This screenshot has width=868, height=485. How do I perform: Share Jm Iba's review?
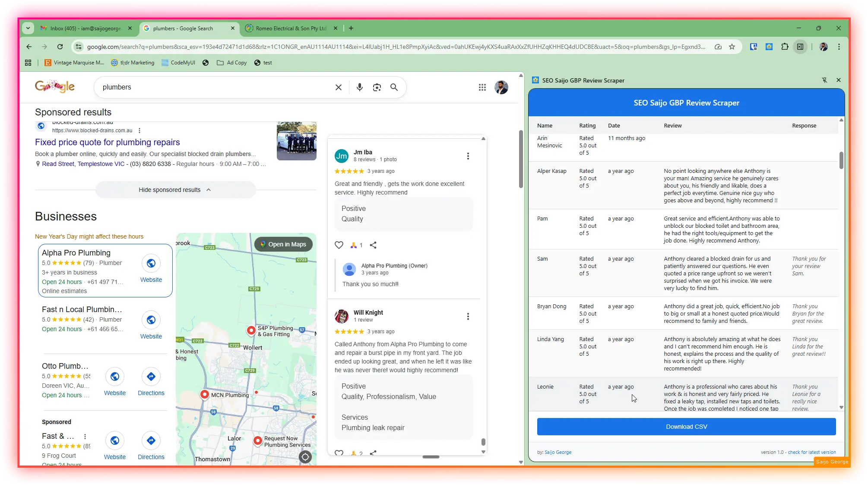(x=373, y=245)
